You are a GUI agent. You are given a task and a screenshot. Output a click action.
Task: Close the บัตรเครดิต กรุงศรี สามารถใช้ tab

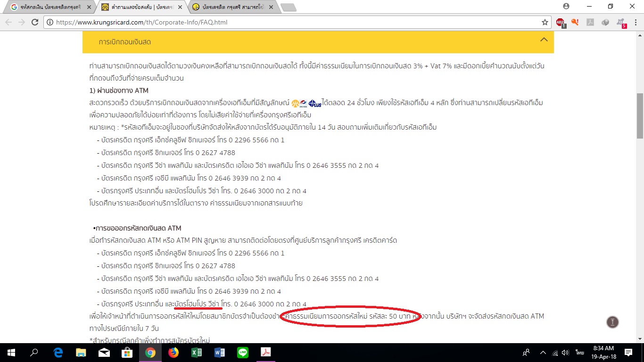click(x=271, y=7)
